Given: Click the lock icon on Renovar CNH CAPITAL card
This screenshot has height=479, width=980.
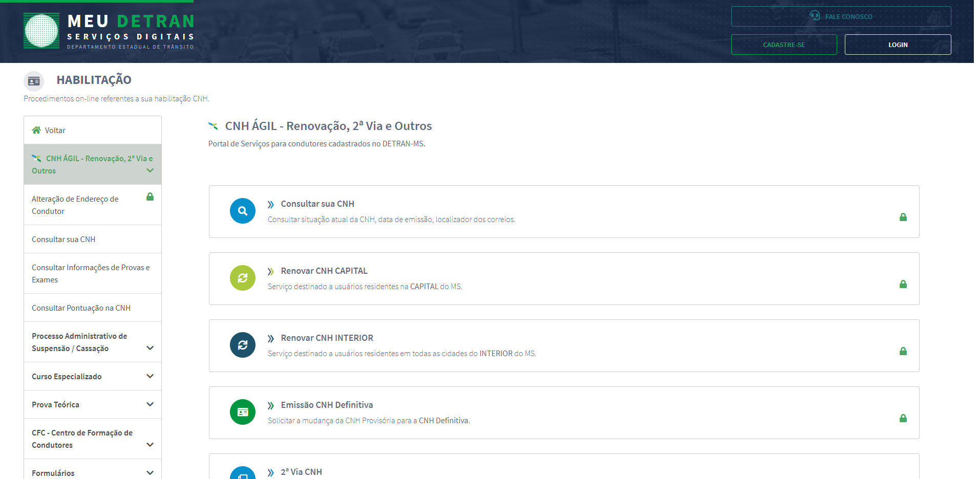Looking at the screenshot, I should [903, 284].
